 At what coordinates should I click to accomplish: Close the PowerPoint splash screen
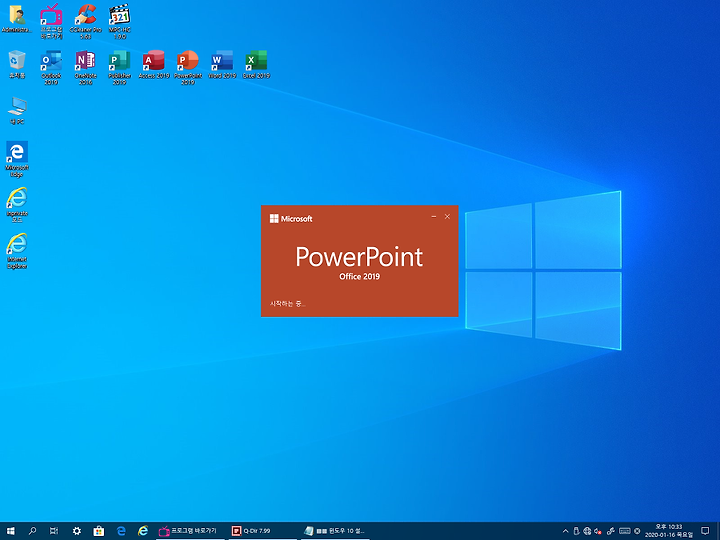point(447,216)
